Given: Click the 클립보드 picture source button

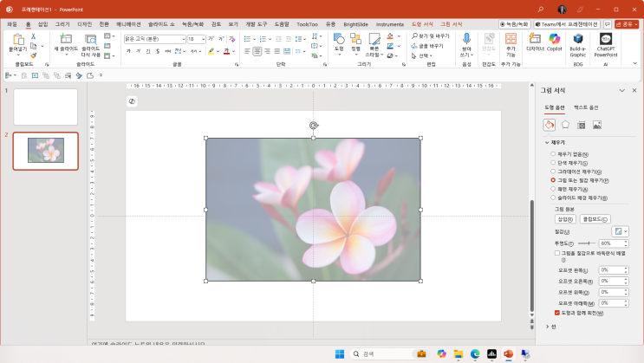Looking at the screenshot, I should point(595,219).
